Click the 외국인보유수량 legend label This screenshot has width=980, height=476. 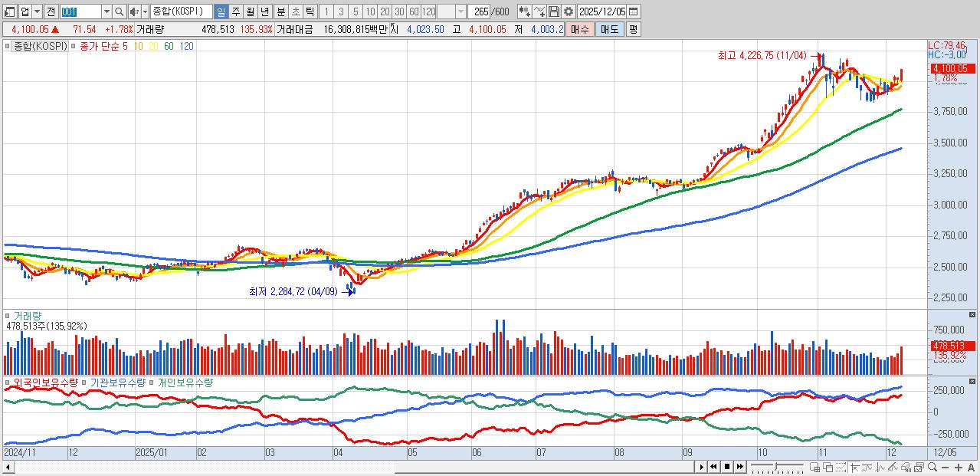click(46, 382)
